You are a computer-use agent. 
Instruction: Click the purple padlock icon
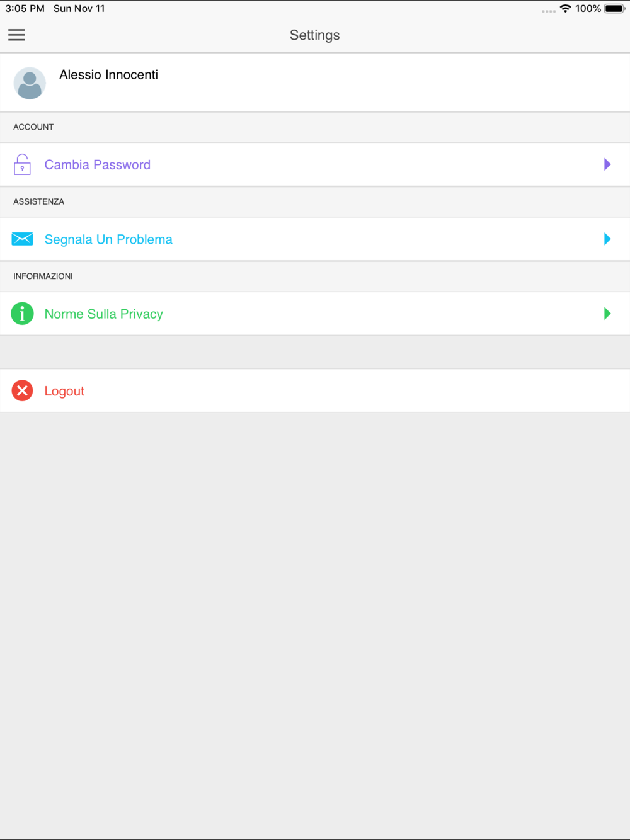click(22, 164)
